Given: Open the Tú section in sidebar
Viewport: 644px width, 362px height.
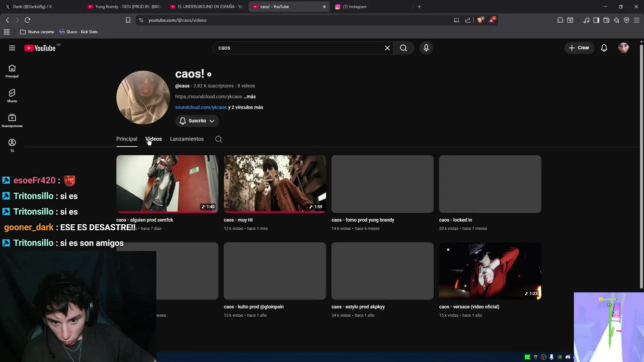Looking at the screenshot, I should click(x=12, y=145).
